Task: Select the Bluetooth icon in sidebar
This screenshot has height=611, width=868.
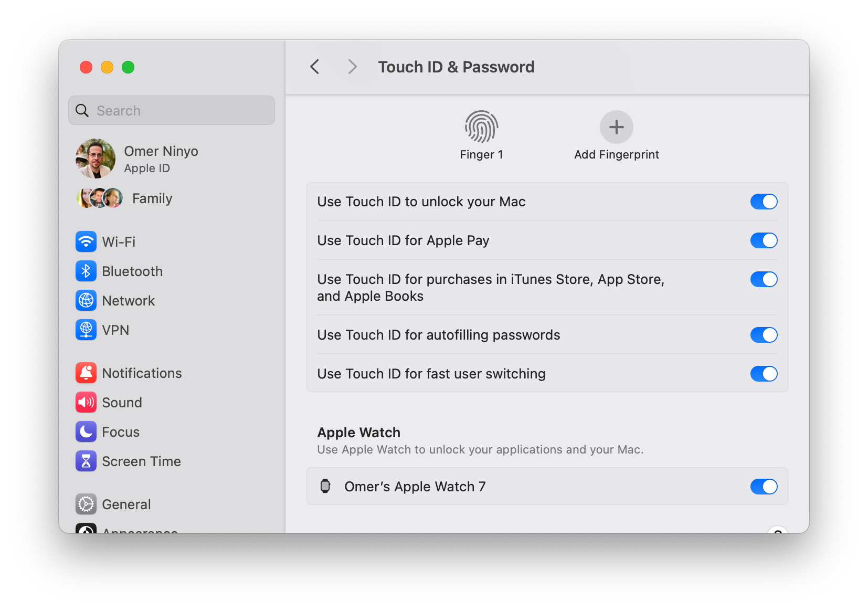Action: click(86, 271)
